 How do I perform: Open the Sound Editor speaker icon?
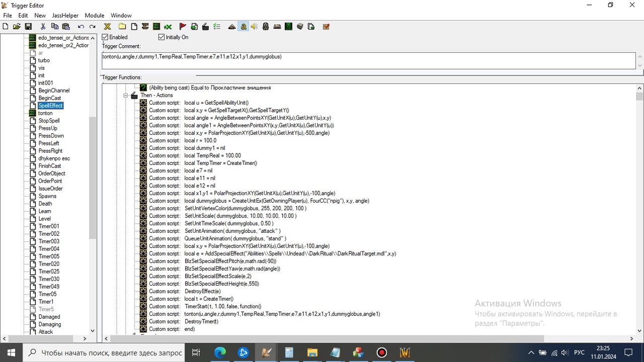(255, 27)
